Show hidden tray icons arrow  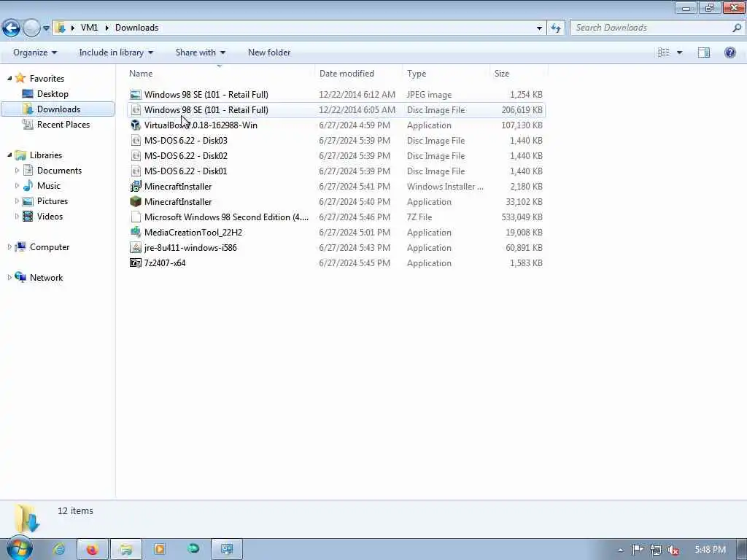pyautogui.click(x=620, y=550)
